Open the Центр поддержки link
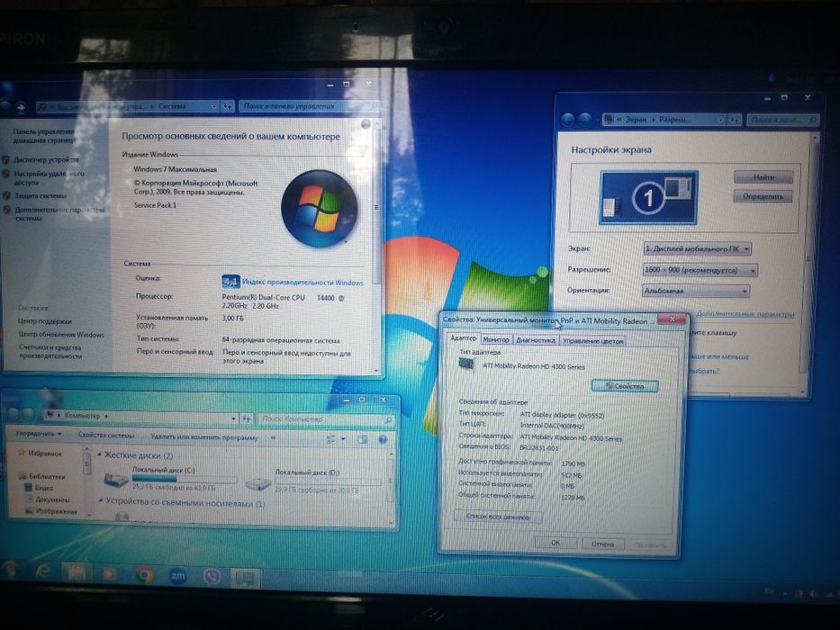 click(44, 321)
